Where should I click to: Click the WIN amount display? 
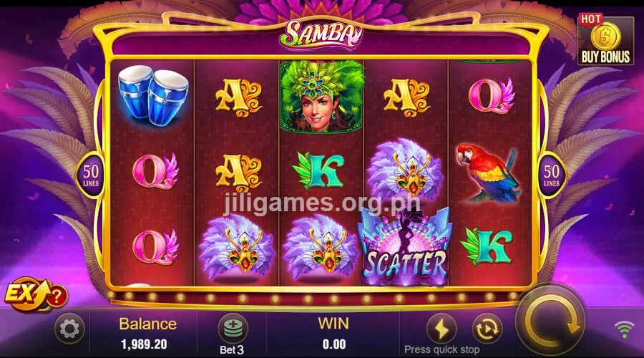click(334, 344)
